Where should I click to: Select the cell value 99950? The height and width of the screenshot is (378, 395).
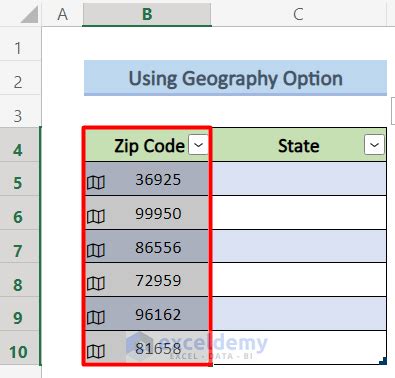pyautogui.click(x=158, y=213)
